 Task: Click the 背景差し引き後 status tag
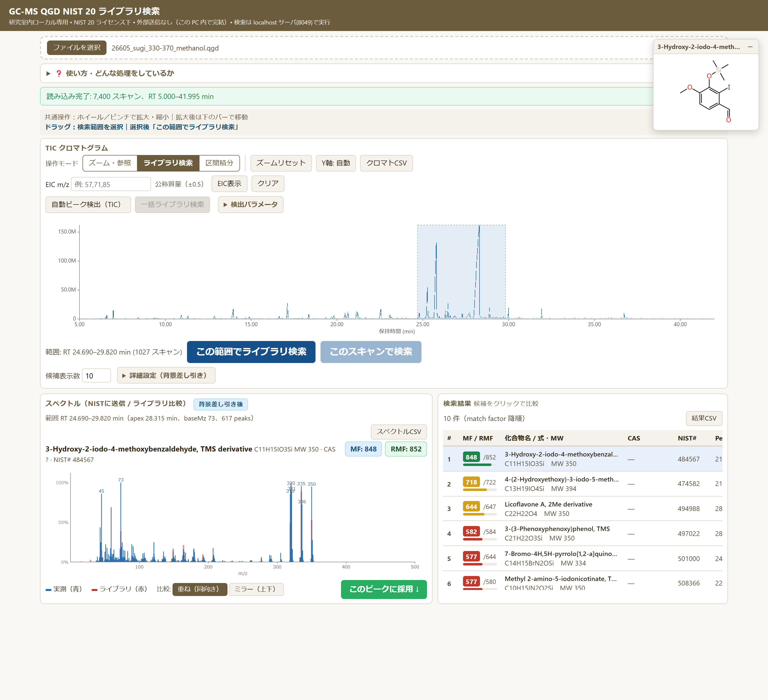click(x=220, y=404)
